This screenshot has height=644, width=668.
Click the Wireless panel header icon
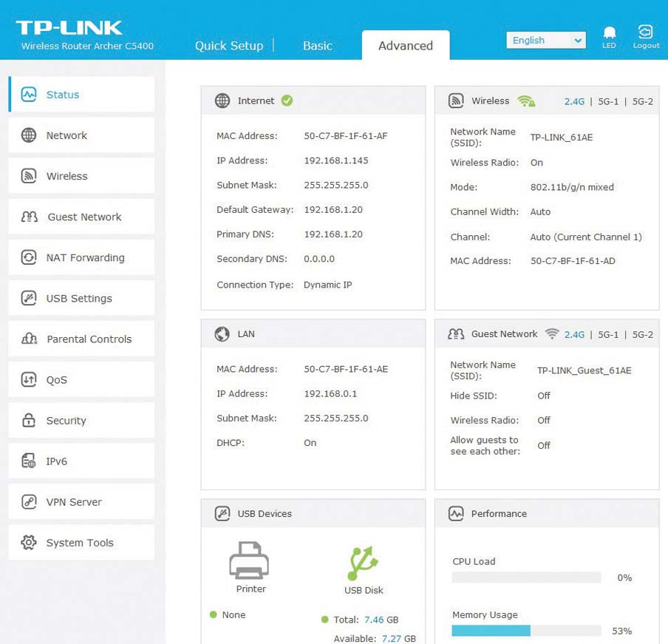456,101
